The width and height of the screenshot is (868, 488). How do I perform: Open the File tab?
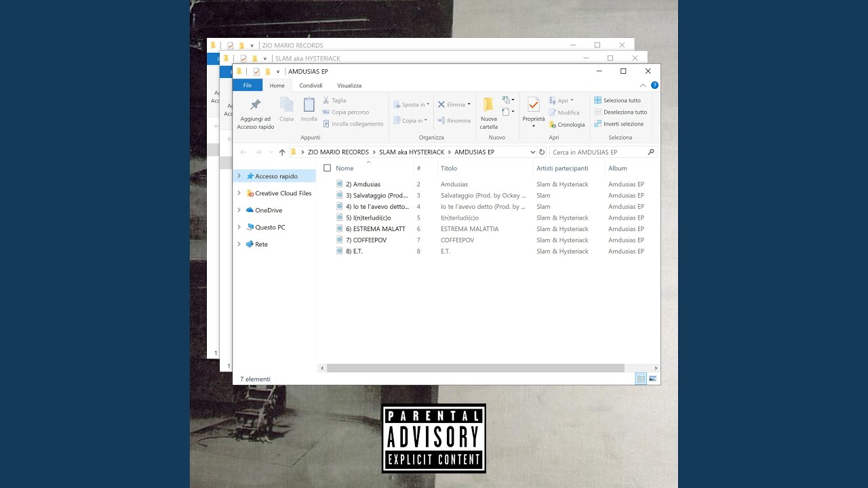click(x=248, y=85)
